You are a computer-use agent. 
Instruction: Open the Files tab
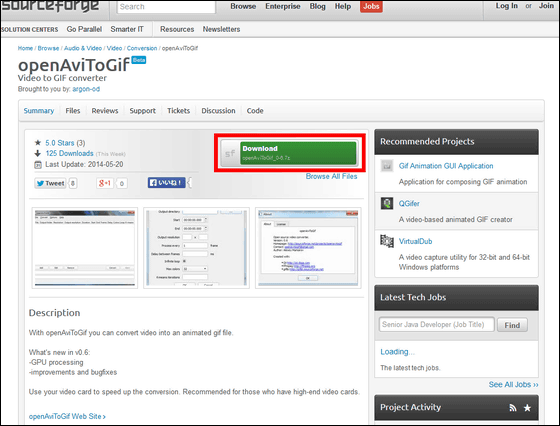click(72, 111)
